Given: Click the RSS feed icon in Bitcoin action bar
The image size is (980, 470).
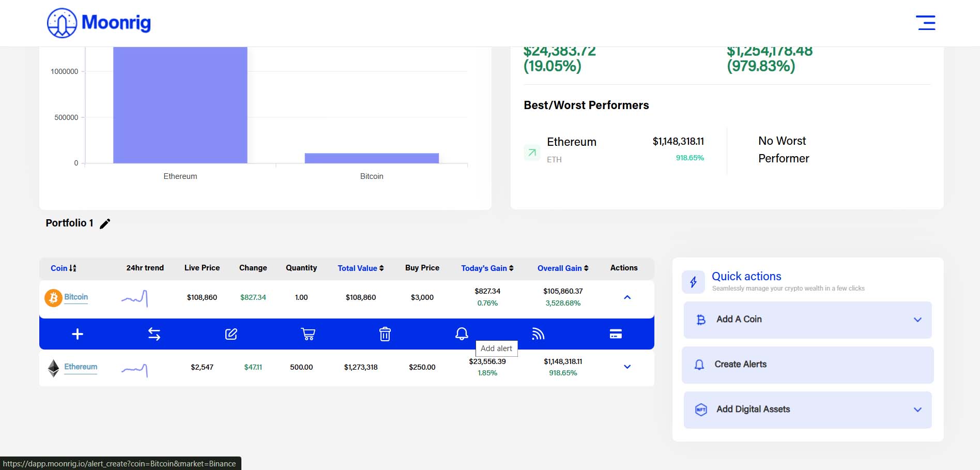Looking at the screenshot, I should (538, 334).
